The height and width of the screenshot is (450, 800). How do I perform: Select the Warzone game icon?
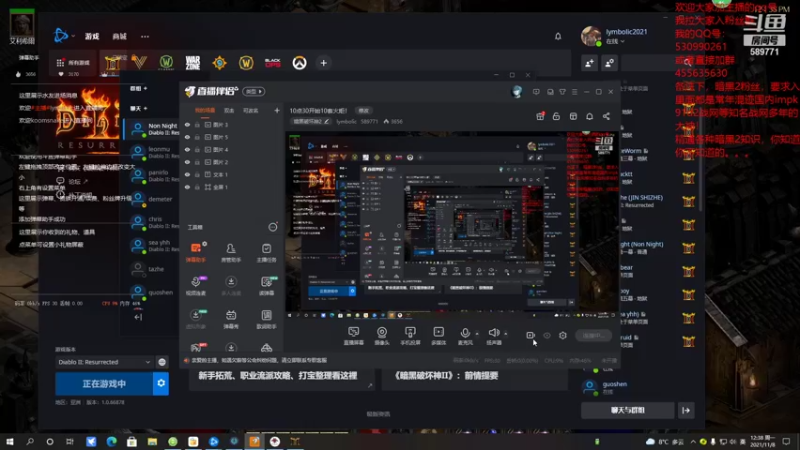coord(193,63)
